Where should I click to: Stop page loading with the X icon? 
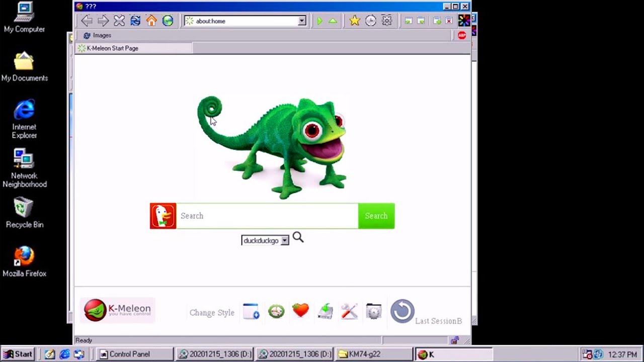[x=119, y=21]
